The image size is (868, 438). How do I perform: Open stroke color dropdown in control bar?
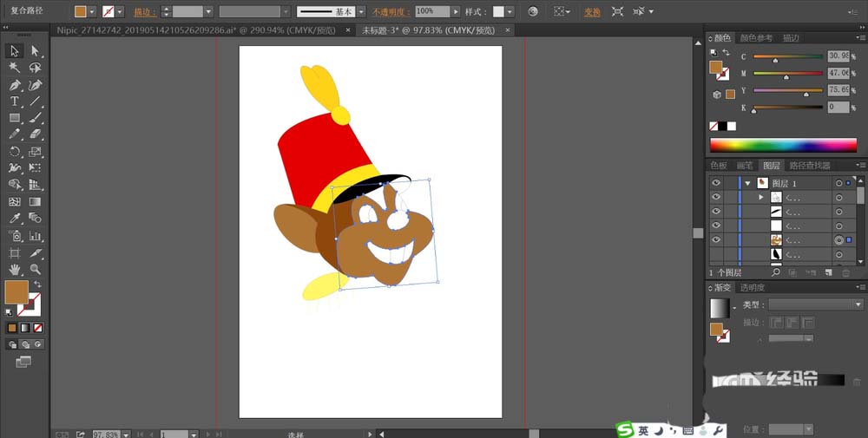click(x=120, y=11)
